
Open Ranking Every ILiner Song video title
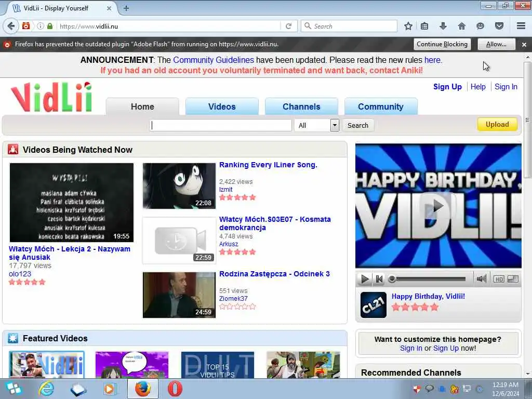pyautogui.click(x=268, y=165)
